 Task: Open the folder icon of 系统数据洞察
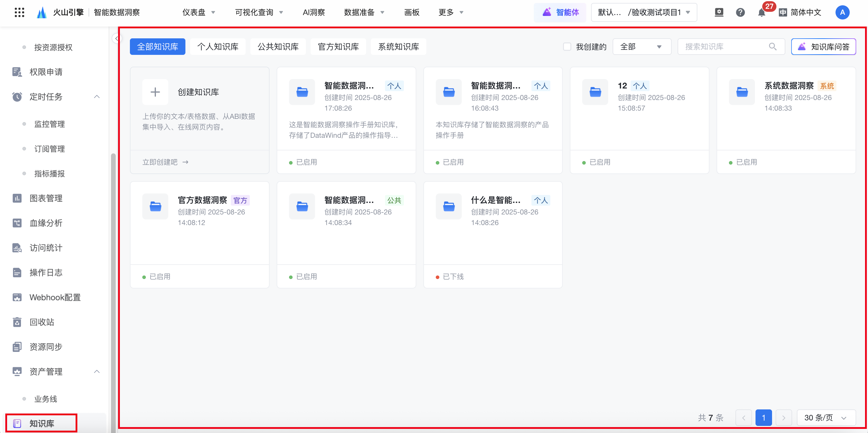(x=742, y=92)
